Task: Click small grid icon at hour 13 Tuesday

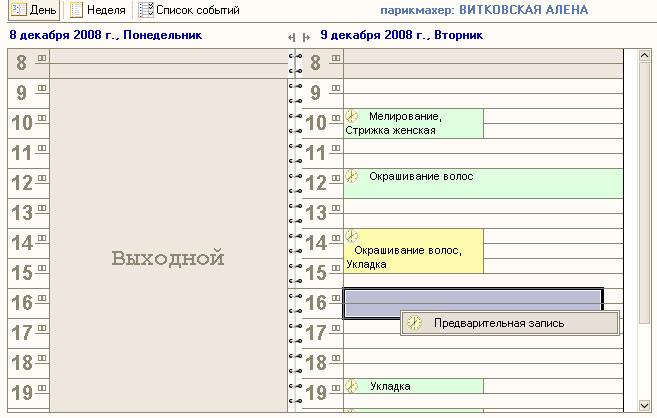Action: tap(336, 208)
